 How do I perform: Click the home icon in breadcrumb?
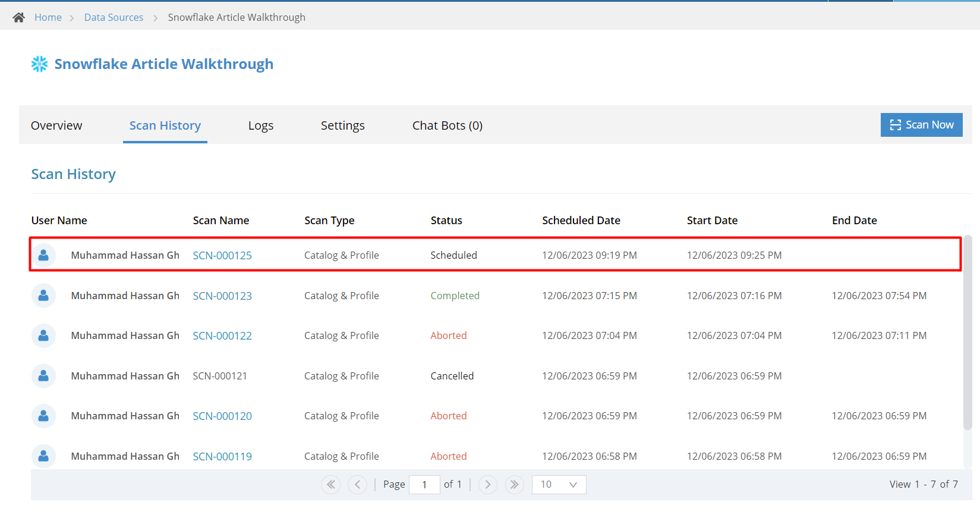[19, 17]
